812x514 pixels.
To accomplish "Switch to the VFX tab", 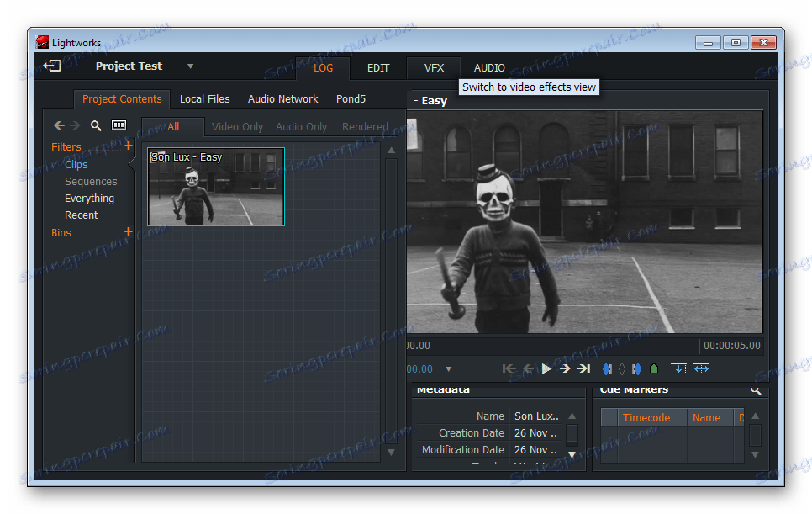I will tap(434, 68).
